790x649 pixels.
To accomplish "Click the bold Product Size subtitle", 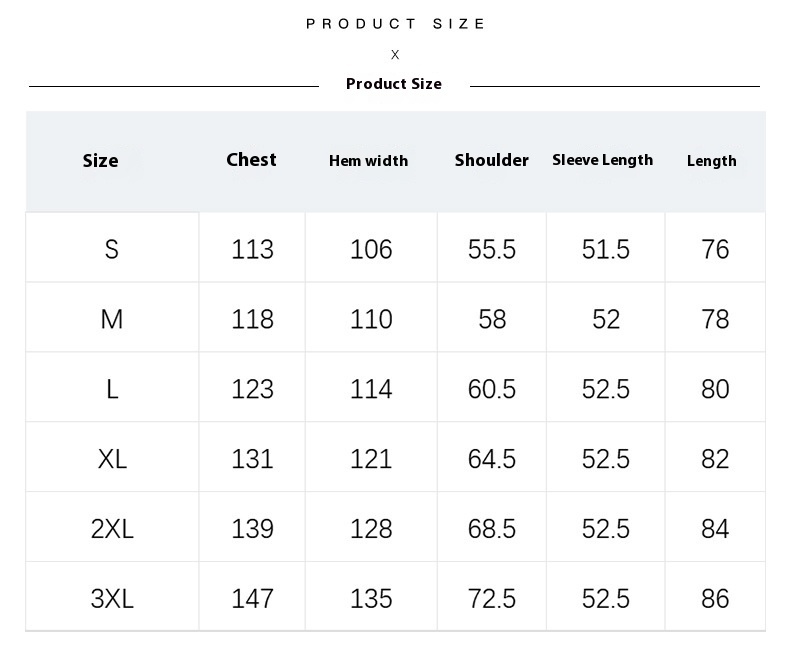I will [394, 84].
